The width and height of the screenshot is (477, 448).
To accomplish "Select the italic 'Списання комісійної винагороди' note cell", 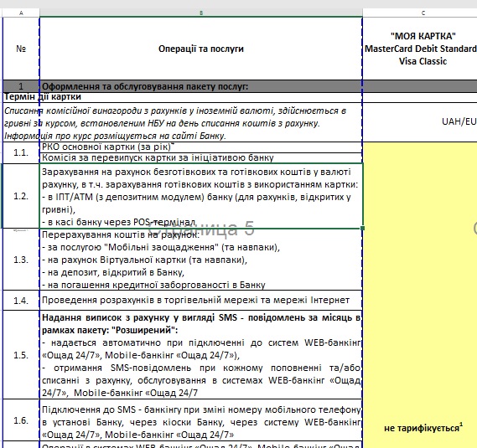I will tap(183, 123).
